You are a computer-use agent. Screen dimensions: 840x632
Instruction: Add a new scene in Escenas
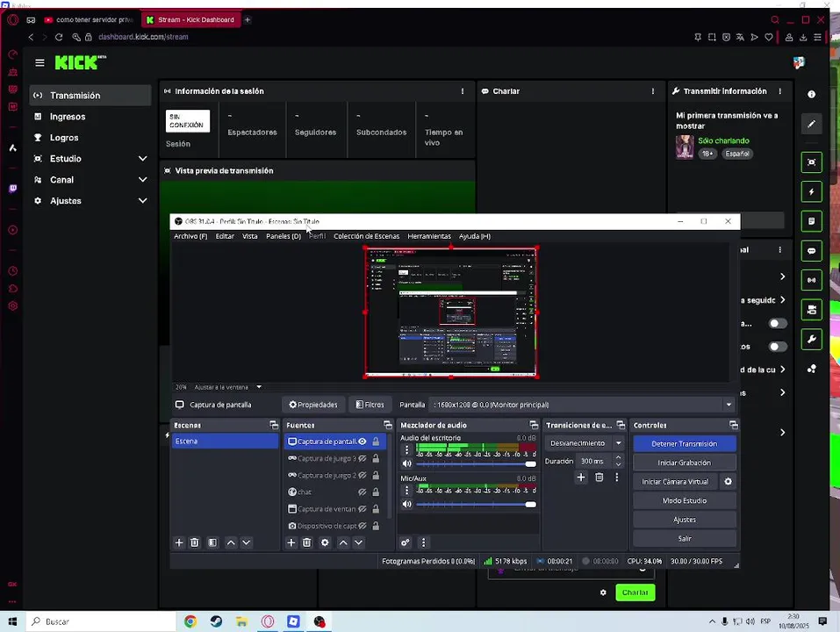(x=179, y=542)
